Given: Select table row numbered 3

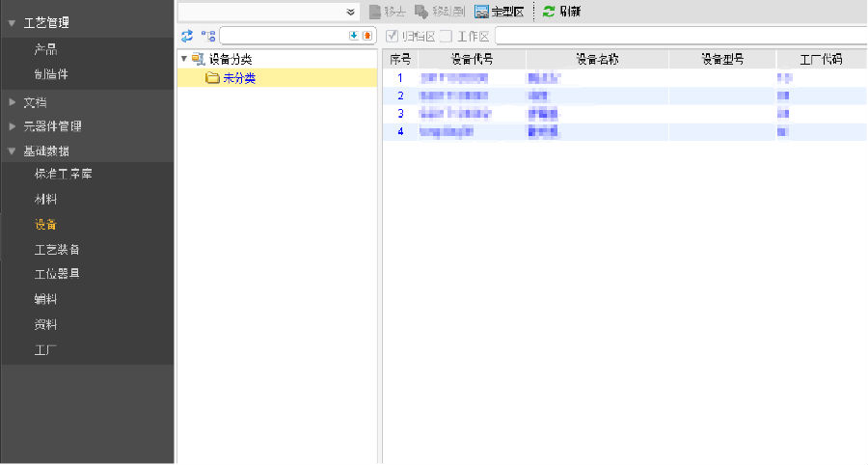Looking at the screenshot, I should pos(625,114).
